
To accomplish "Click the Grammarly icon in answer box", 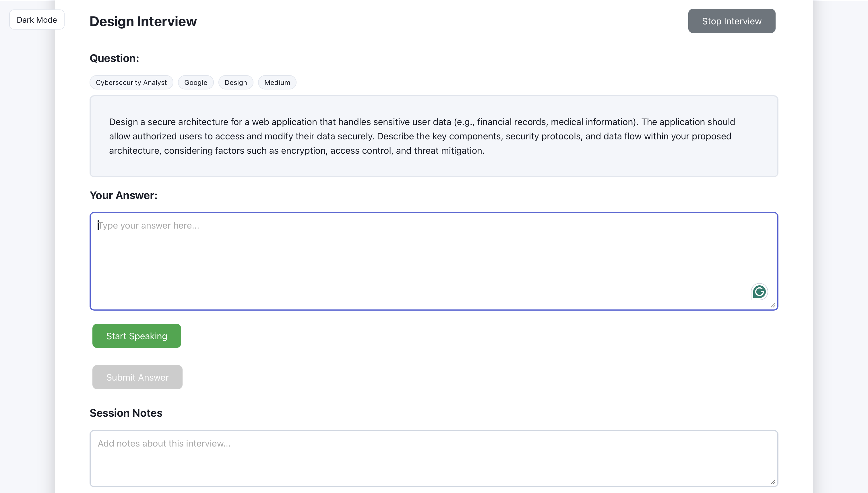I will pos(759,292).
